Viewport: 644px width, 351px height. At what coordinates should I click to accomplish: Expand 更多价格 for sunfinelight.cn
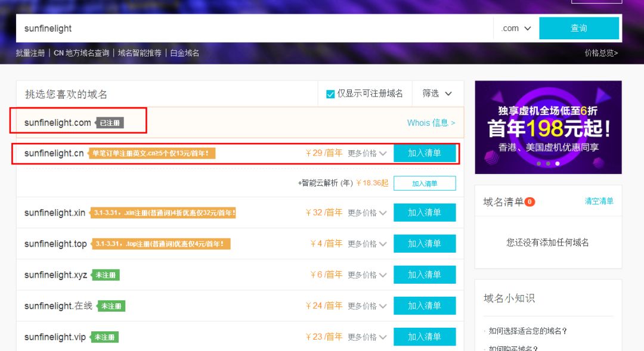[367, 154]
